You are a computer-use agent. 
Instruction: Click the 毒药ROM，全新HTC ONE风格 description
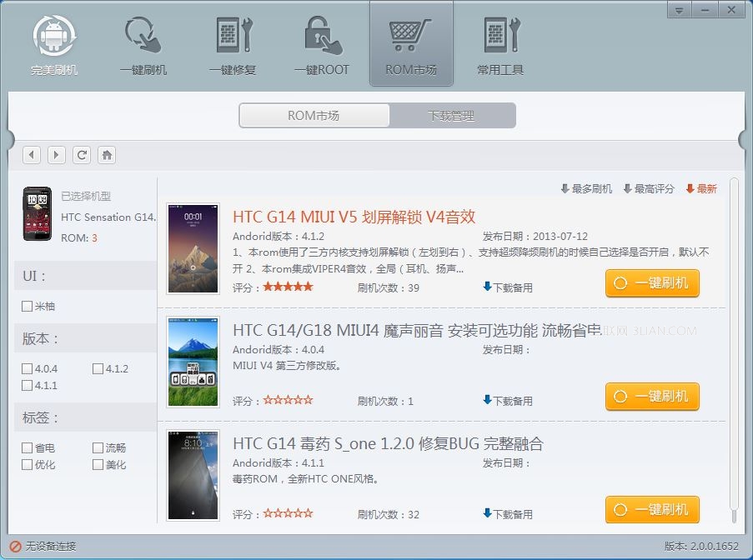click(305, 478)
